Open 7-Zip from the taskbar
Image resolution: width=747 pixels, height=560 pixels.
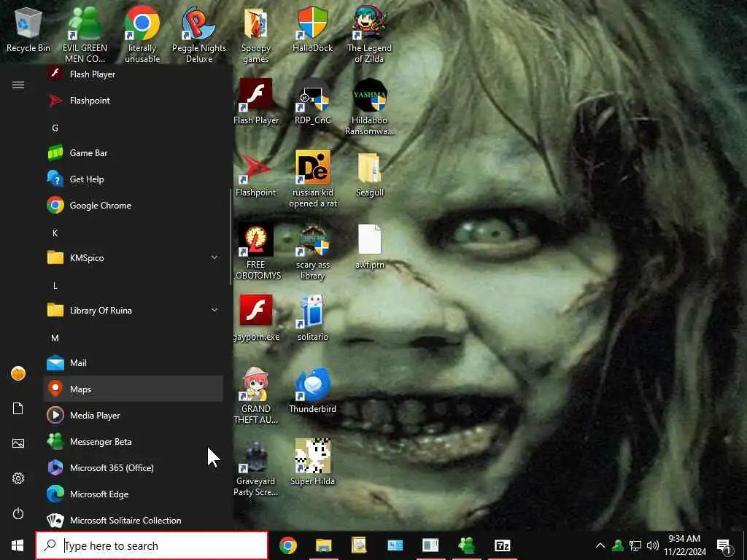coord(502,545)
